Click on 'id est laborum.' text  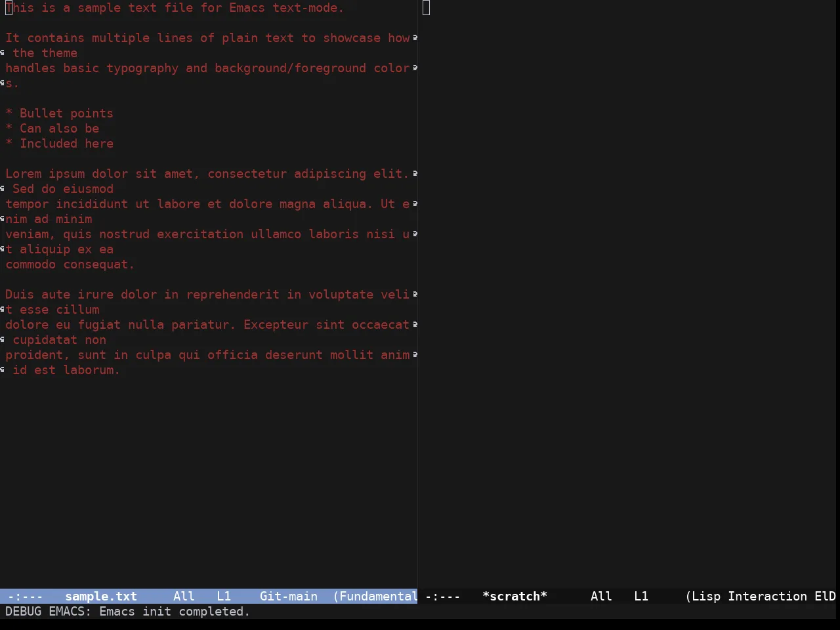(x=66, y=370)
